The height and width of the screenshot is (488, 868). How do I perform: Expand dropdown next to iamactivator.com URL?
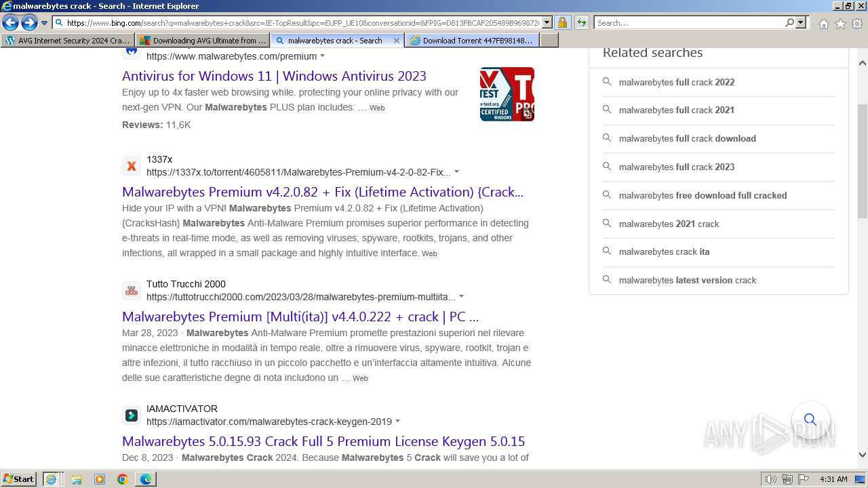[x=397, y=422]
